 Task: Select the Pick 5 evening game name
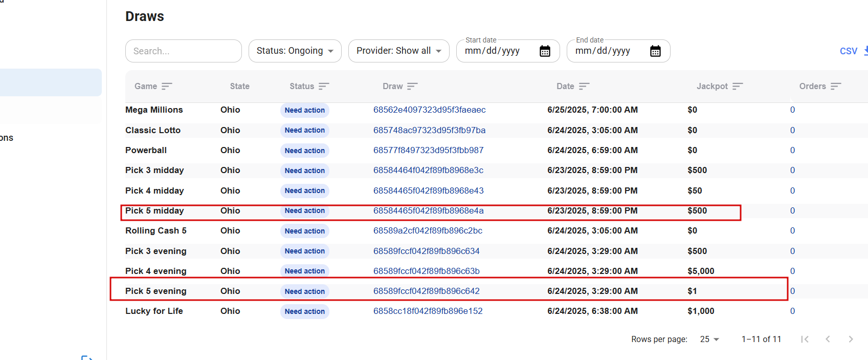pyautogui.click(x=156, y=291)
